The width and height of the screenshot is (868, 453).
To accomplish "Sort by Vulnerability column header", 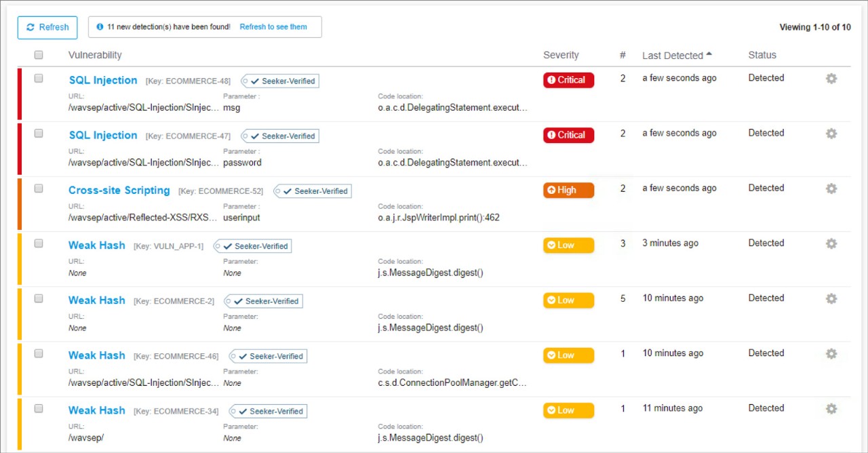I will pyautogui.click(x=95, y=55).
